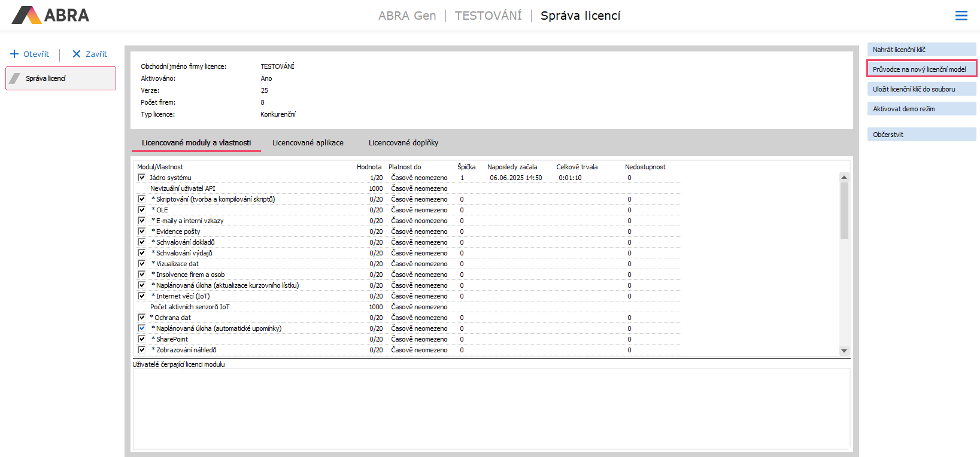Click the Celkově trvala column header
The width and height of the screenshot is (980, 457).
[x=577, y=167]
